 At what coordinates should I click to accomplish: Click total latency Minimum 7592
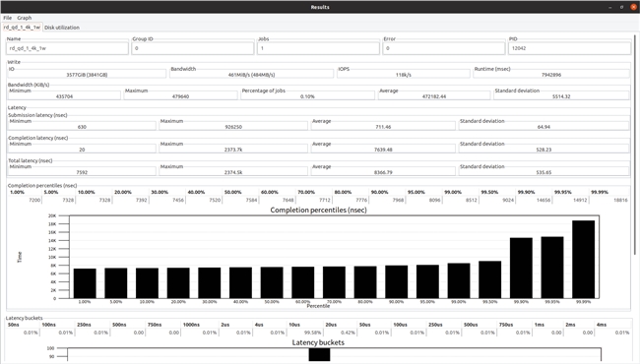pos(82,172)
